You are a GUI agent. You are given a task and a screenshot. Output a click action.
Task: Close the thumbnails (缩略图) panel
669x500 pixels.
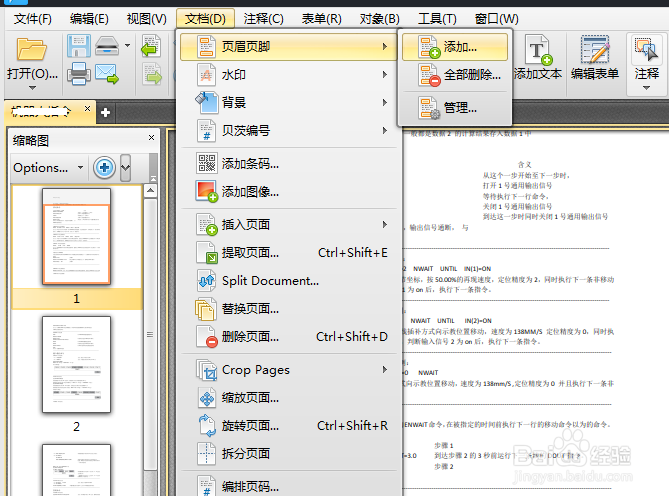[x=151, y=137]
